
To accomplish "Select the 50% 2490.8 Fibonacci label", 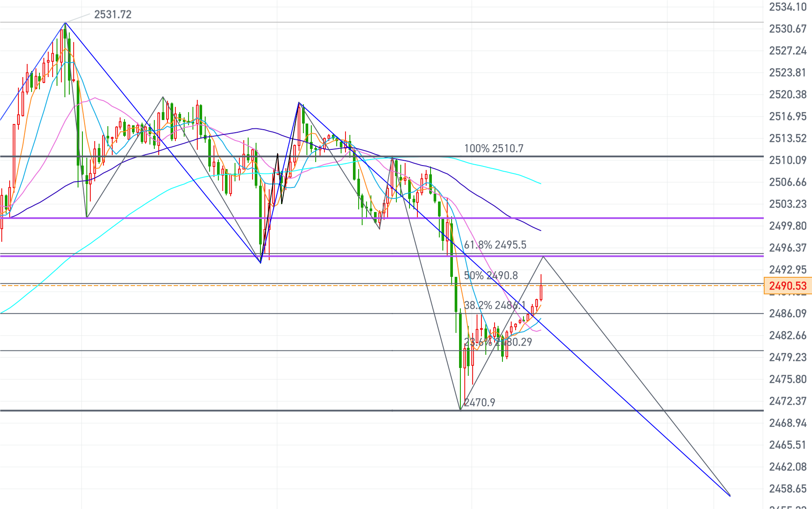I will [491, 276].
